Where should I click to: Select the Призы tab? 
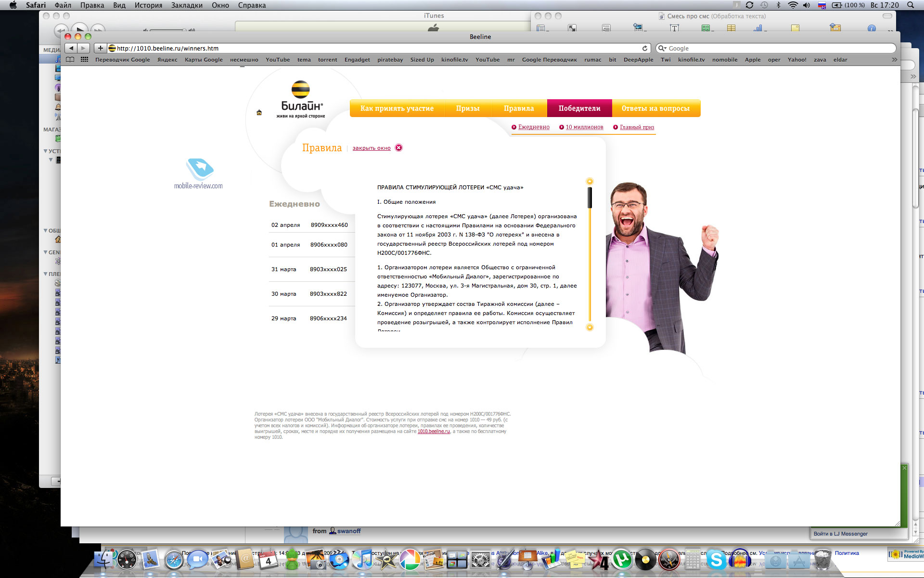468,108
